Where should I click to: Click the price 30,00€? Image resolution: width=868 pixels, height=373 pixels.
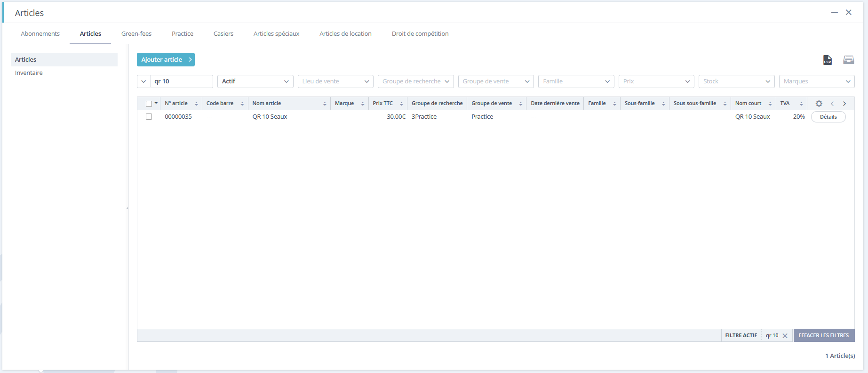pyautogui.click(x=396, y=117)
